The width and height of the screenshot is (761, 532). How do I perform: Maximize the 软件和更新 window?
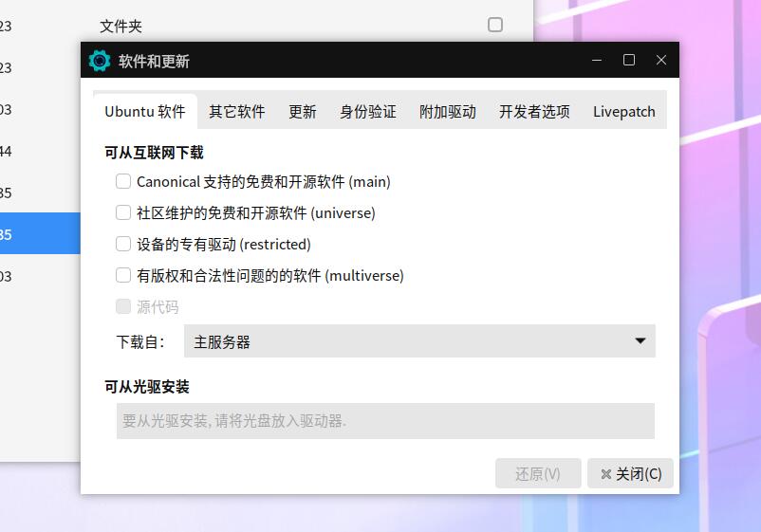click(629, 60)
